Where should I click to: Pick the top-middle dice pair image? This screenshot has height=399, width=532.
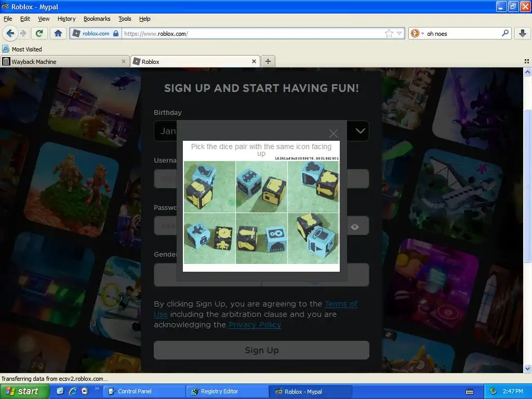pyautogui.click(x=261, y=187)
